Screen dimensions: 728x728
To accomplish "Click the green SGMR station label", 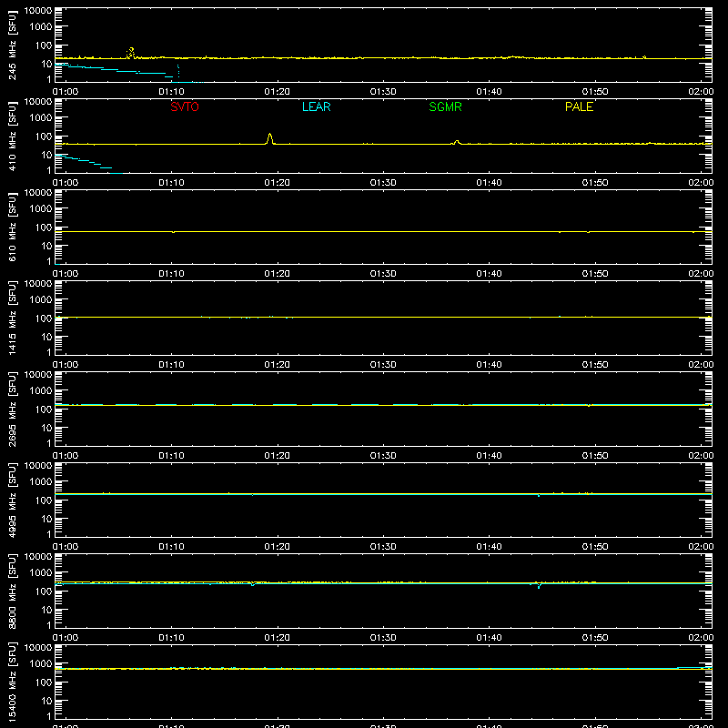I will [445, 106].
